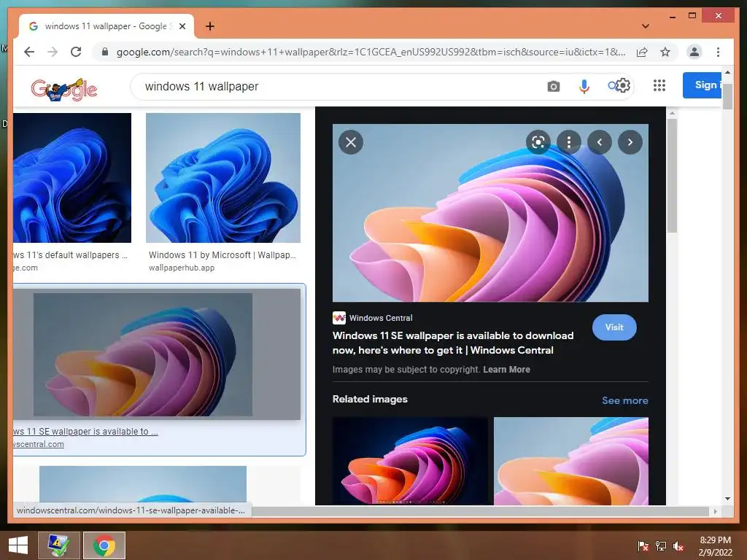Open Chrome's three-dot menu
Screen dimensions: 747x560
click(718, 52)
